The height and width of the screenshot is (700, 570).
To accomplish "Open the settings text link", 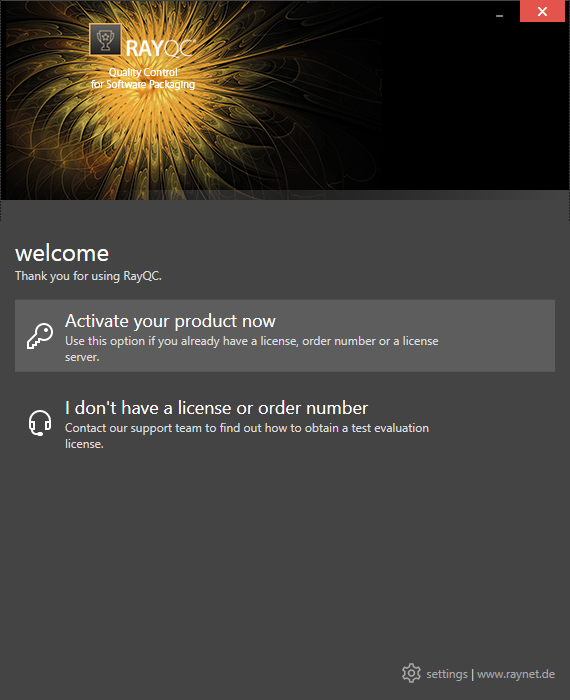I will [x=447, y=674].
